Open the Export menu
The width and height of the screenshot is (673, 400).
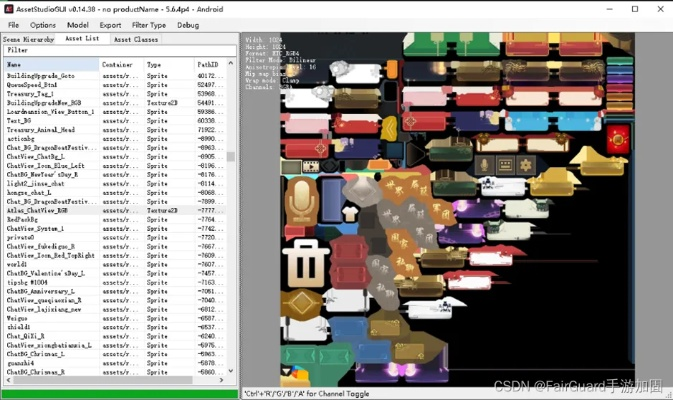[x=110, y=25]
